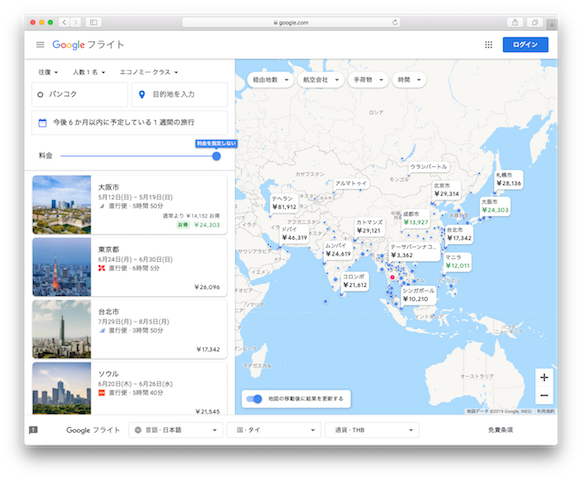Click the ログイン login button

pos(525,45)
